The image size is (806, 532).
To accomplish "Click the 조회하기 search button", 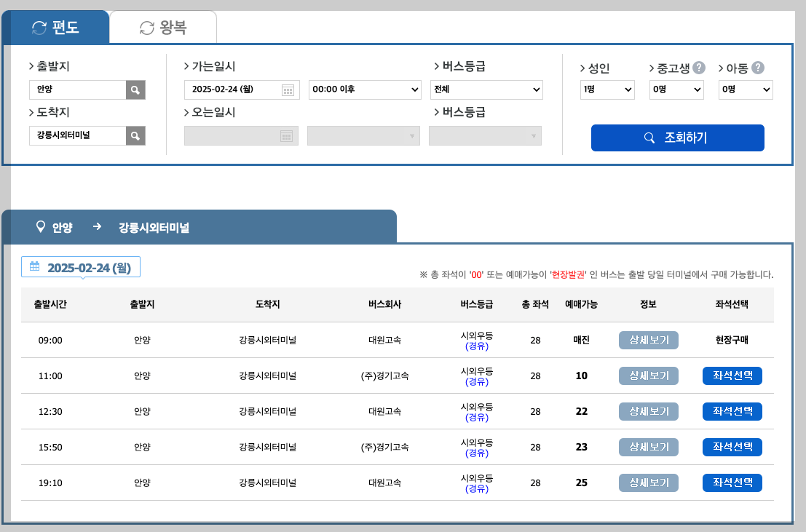I will 677,138.
